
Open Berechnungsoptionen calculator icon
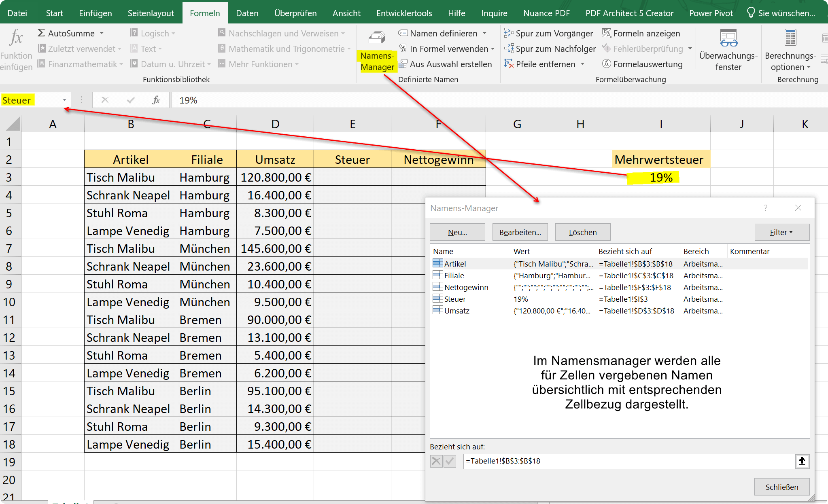point(790,38)
